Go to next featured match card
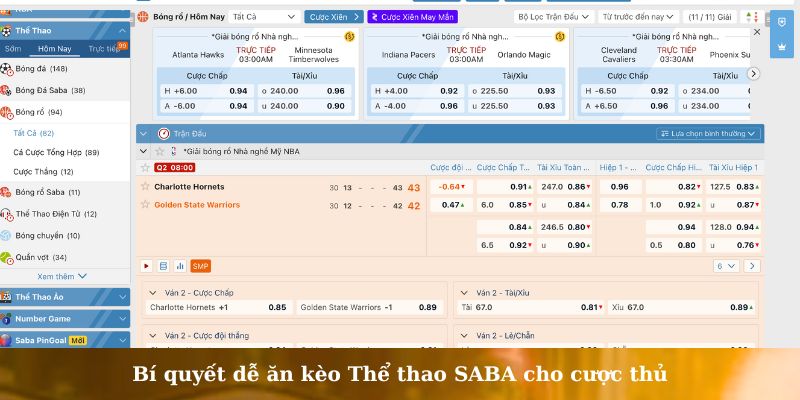 click(753, 73)
